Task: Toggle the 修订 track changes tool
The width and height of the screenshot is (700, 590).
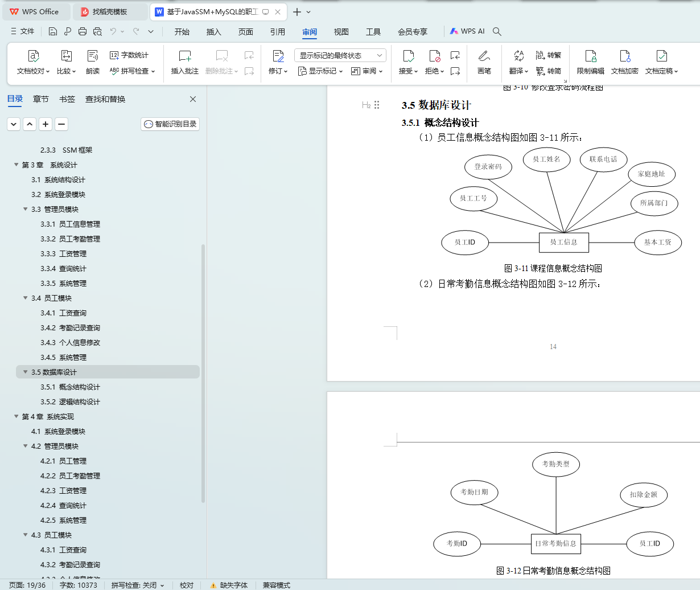Action: tap(278, 63)
